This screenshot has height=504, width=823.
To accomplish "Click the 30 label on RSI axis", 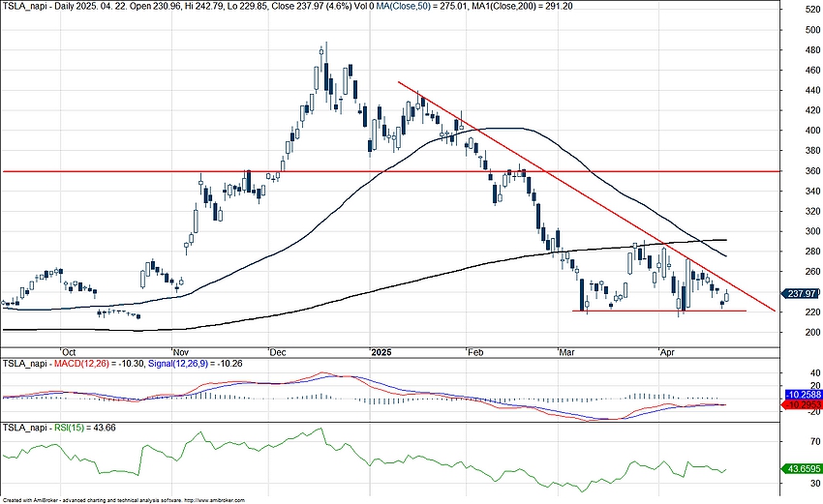I will (815, 483).
